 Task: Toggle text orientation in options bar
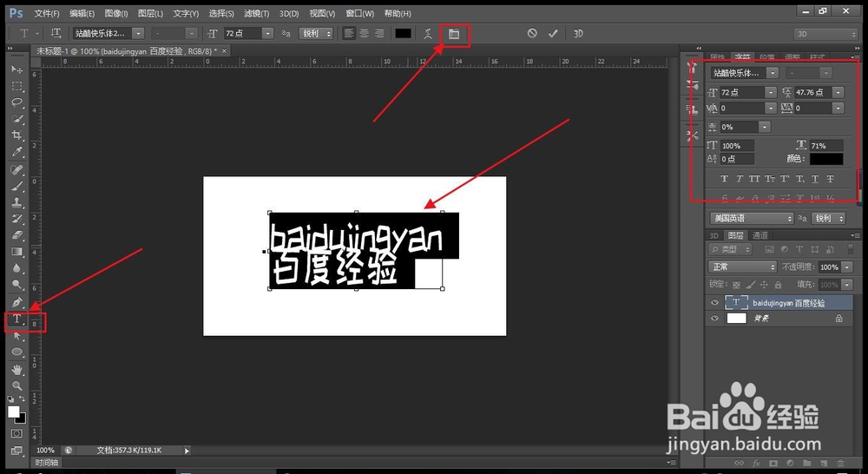[56, 33]
